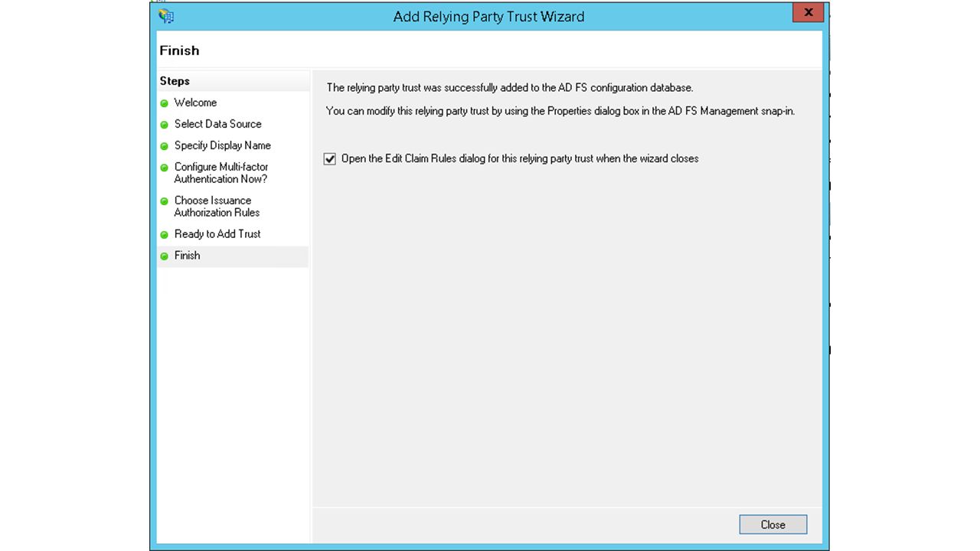Click the Close button to finish wizard
This screenshot has height=551, width=980.
[x=773, y=524]
